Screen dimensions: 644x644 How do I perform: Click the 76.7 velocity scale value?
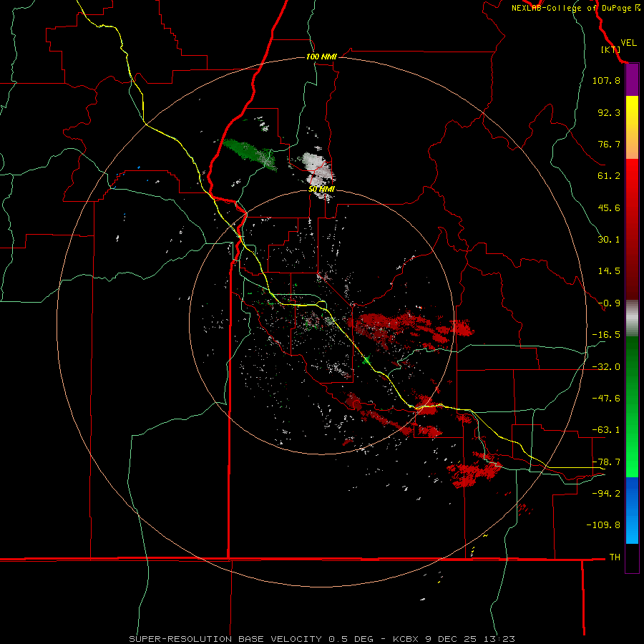click(x=609, y=144)
